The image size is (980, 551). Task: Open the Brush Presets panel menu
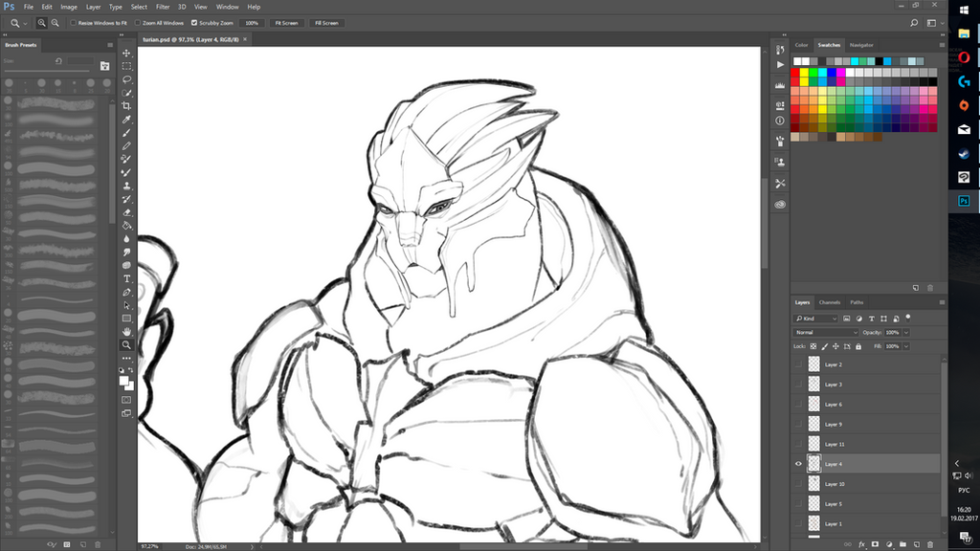point(110,45)
